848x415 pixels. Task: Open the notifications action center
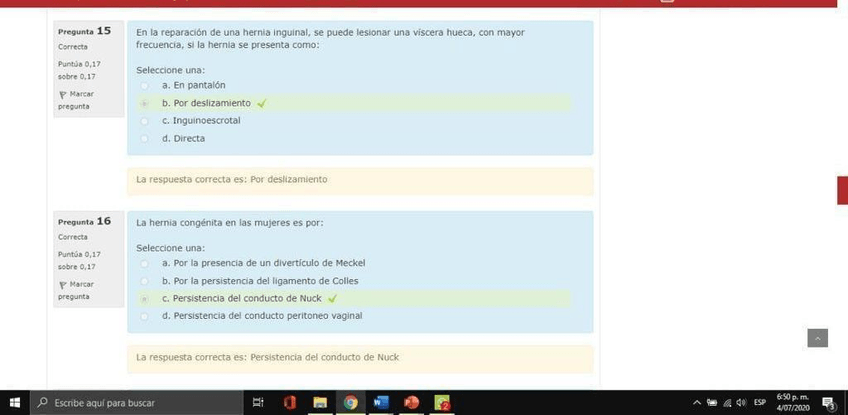click(x=828, y=403)
